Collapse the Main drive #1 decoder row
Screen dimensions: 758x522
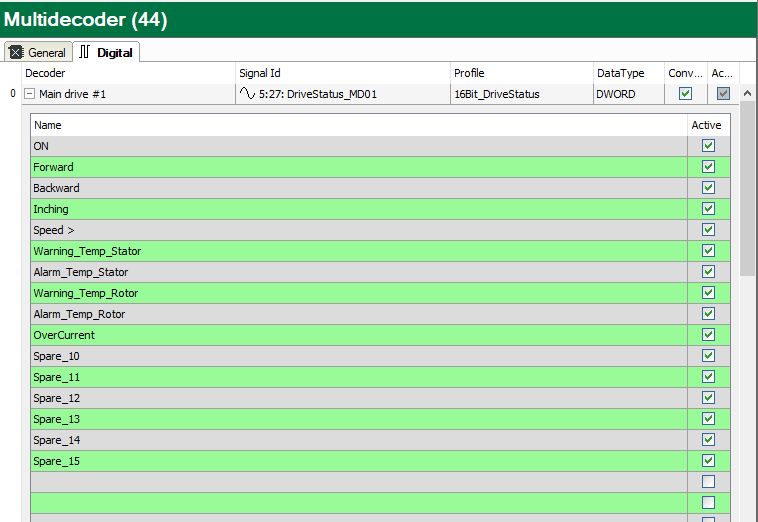tap(29, 94)
